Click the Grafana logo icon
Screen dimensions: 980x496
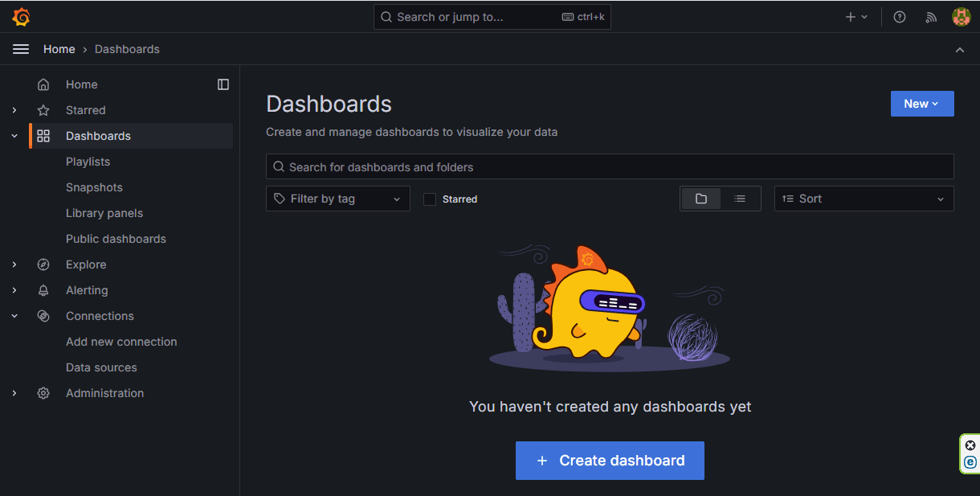(22, 17)
